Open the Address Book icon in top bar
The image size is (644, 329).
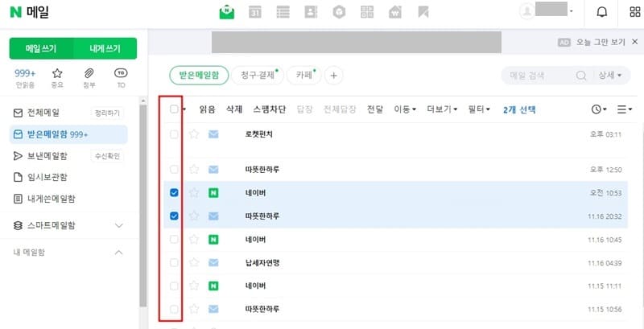pyautogui.click(x=311, y=12)
